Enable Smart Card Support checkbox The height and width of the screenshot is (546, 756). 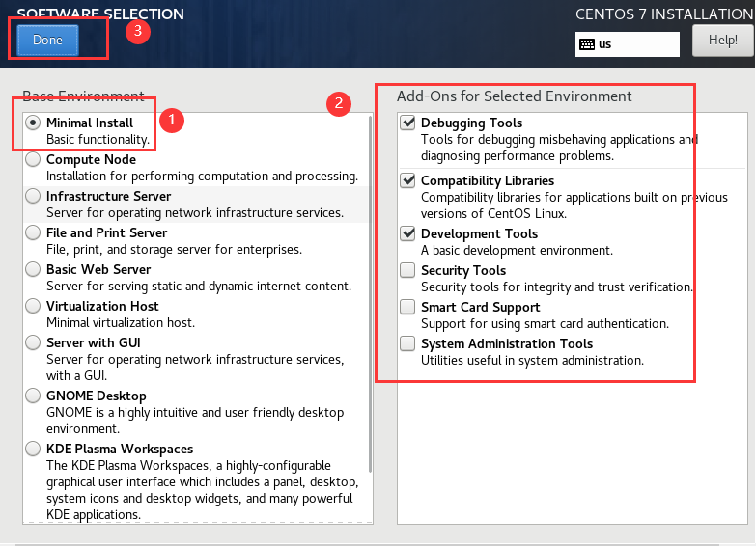coord(407,307)
